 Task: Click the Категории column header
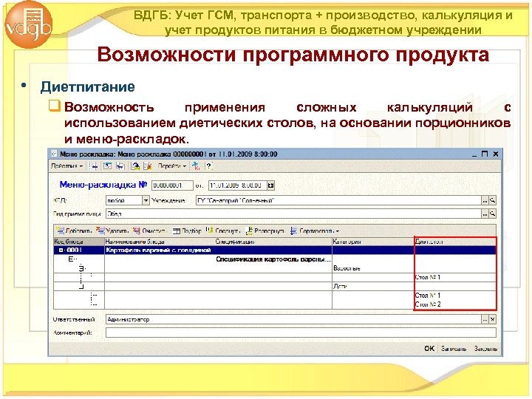click(x=373, y=242)
